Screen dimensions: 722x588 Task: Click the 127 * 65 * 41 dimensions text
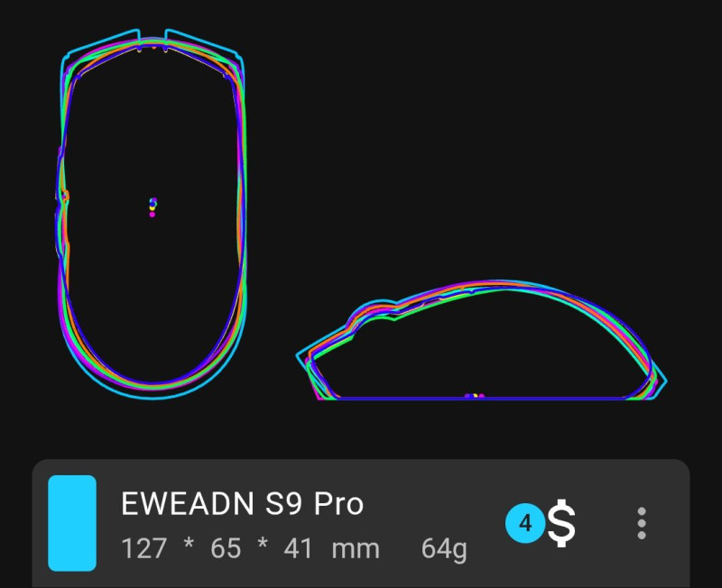click(217, 548)
